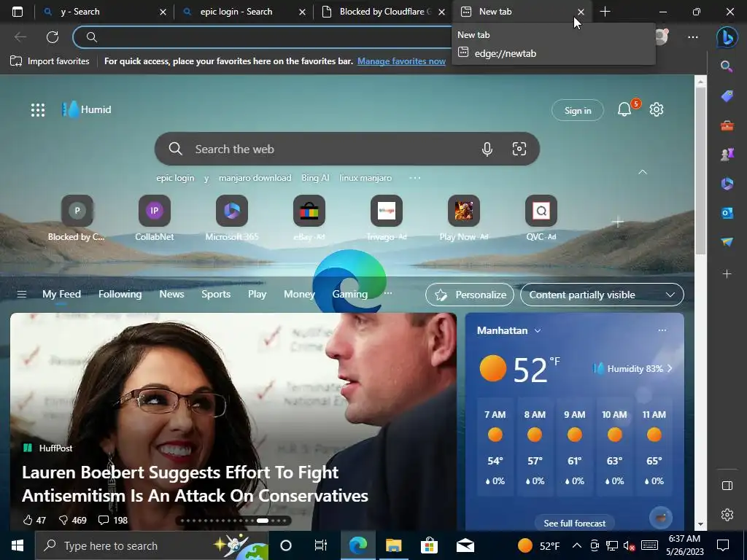Open Microsoft Store from the taskbar

click(429, 545)
